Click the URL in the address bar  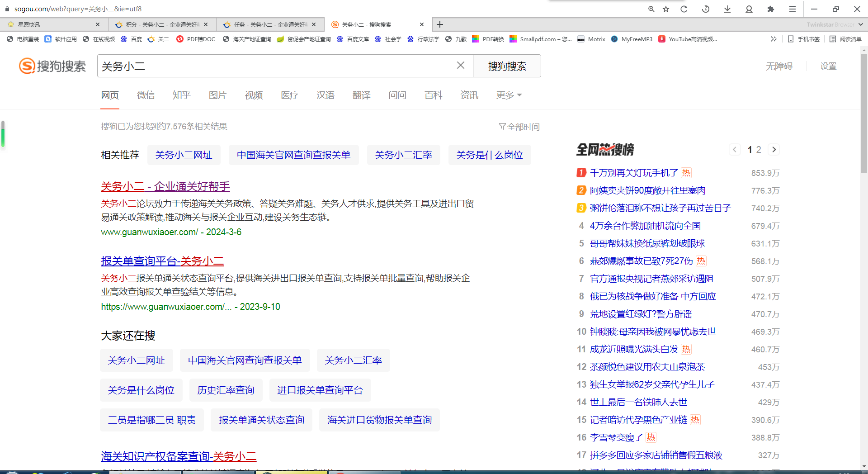[78, 9]
